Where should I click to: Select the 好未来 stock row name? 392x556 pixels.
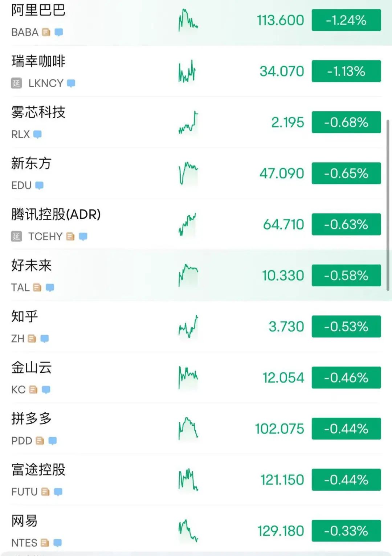coord(32,265)
